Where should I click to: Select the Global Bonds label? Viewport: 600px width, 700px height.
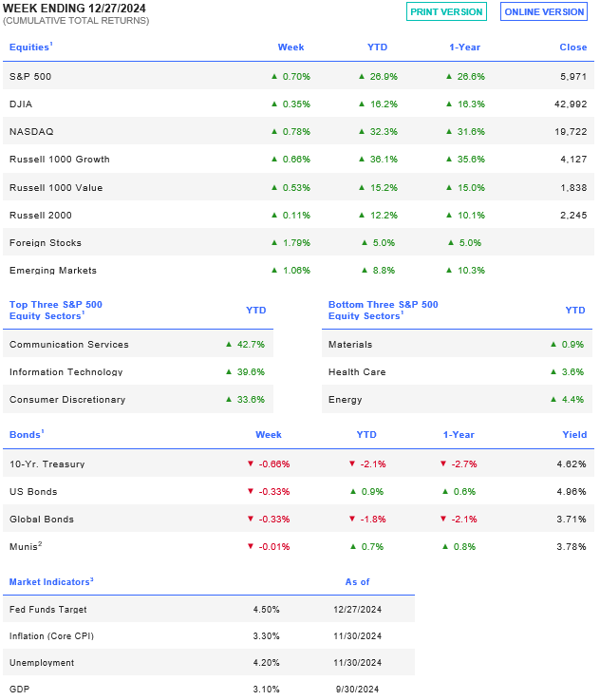(x=42, y=520)
